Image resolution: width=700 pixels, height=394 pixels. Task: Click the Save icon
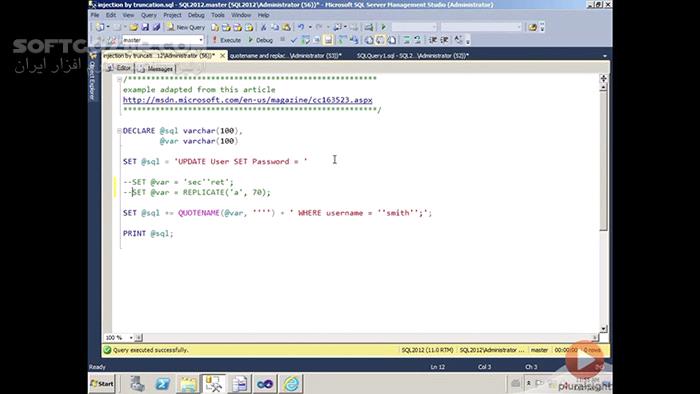pyautogui.click(x=145, y=27)
